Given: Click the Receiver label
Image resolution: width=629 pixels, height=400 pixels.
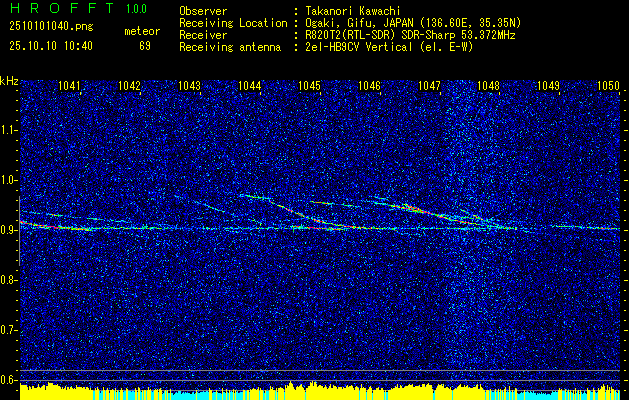Looking at the screenshot, I should tap(203, 35).
